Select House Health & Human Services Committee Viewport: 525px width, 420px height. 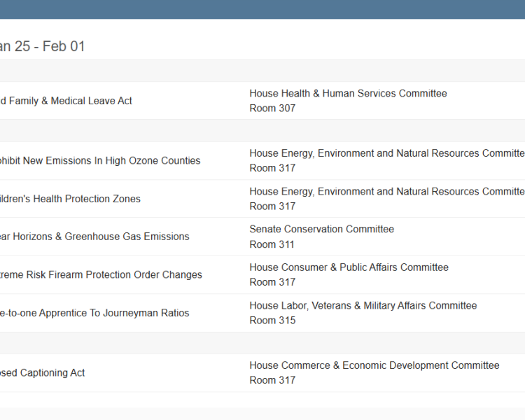coord(348,94)
